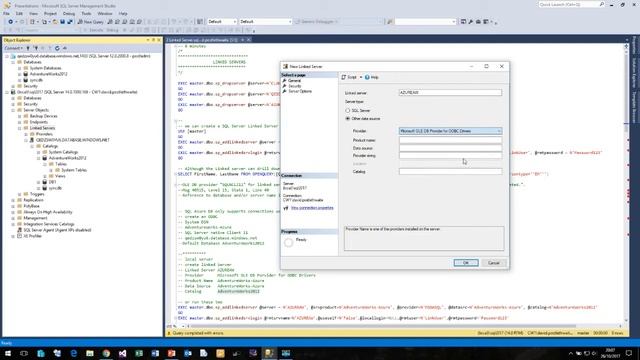640x360 pixels.
Task: Open the View menu
Action: (x=33, y=13)
